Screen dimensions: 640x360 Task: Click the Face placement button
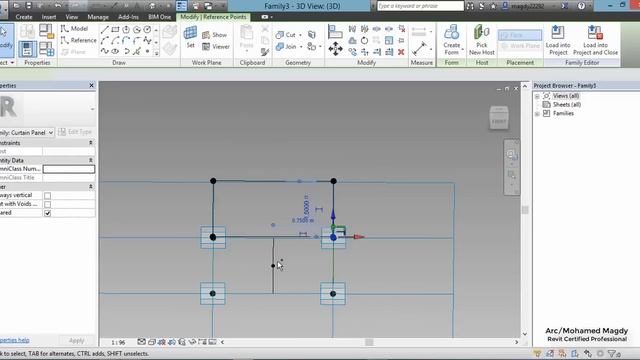tap(520, 35)
